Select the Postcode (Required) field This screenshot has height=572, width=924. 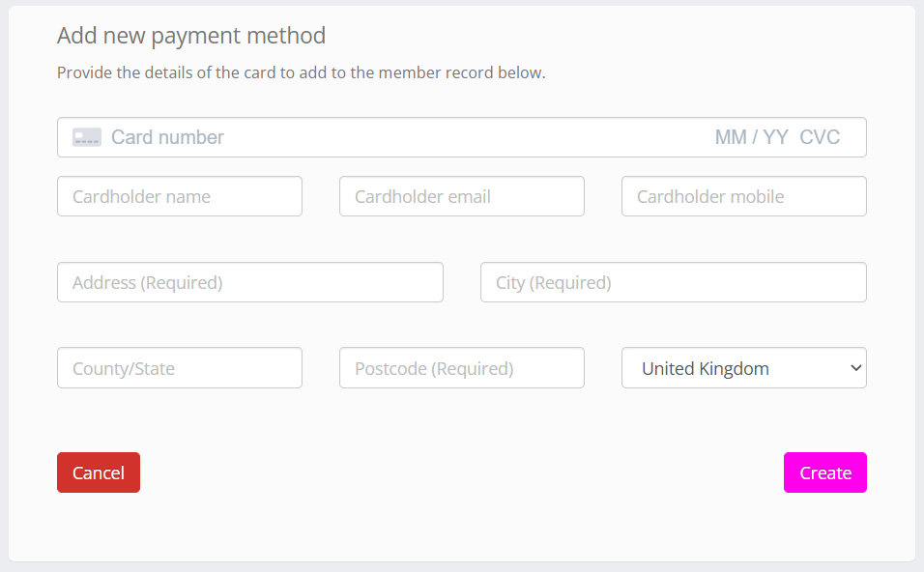pos(462,368)
